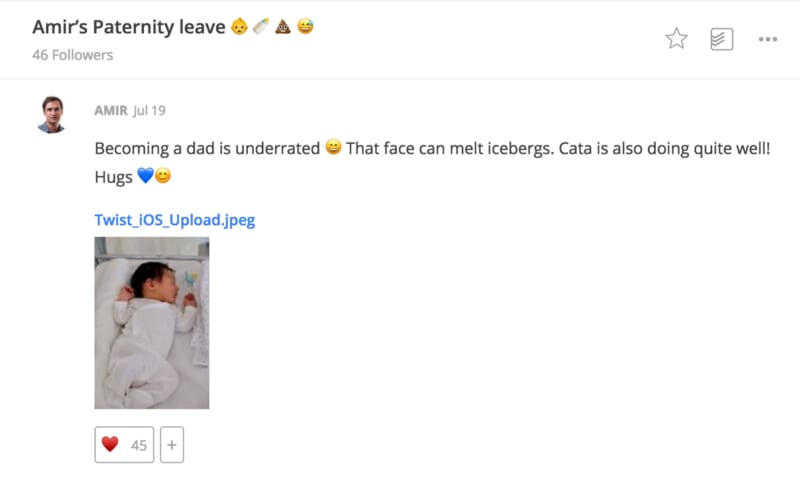Enlarge the sleeping baby photo thumbnail
Screen dimensions: 800x479
(152, 323)
